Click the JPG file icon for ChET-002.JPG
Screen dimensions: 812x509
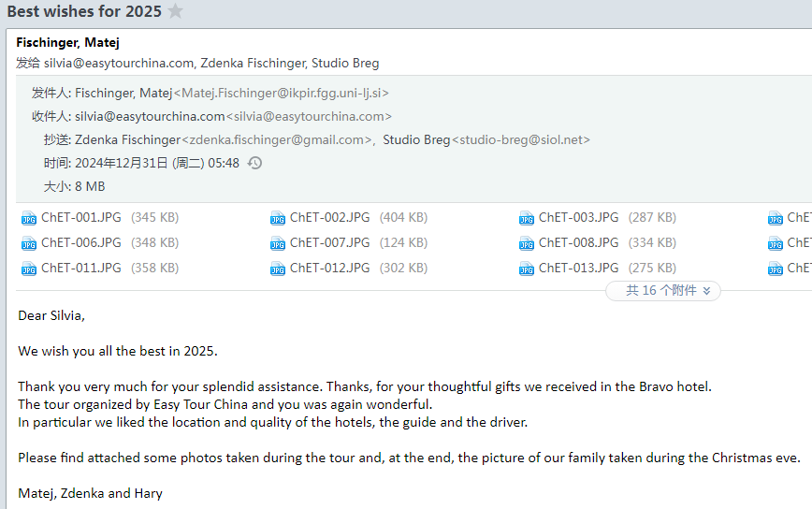(x=278, y=218)
